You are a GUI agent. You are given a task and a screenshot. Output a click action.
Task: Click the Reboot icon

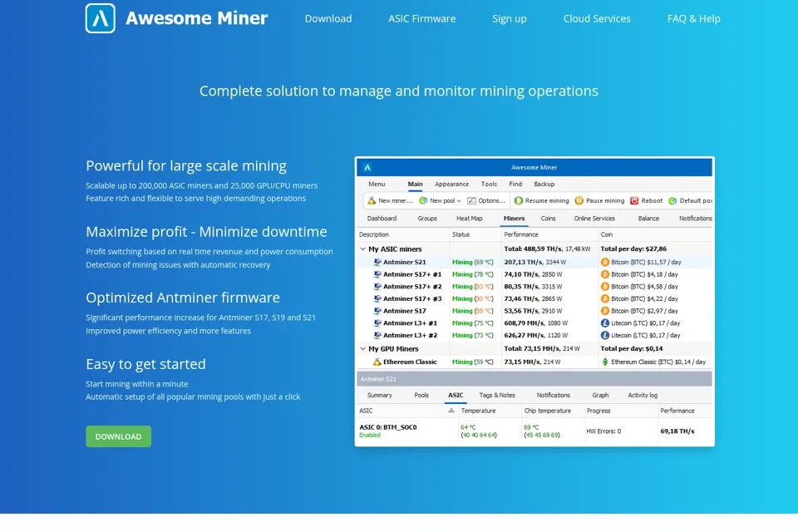click(x=634, y=200)
